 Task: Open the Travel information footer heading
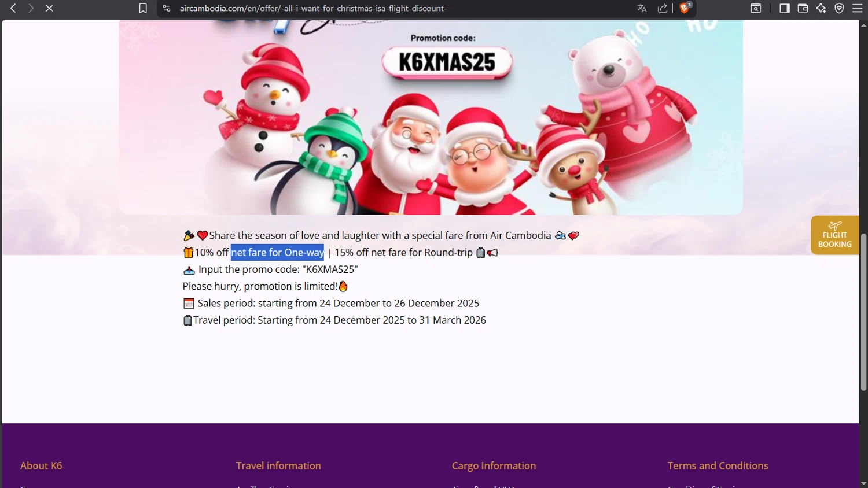point(278,465)
